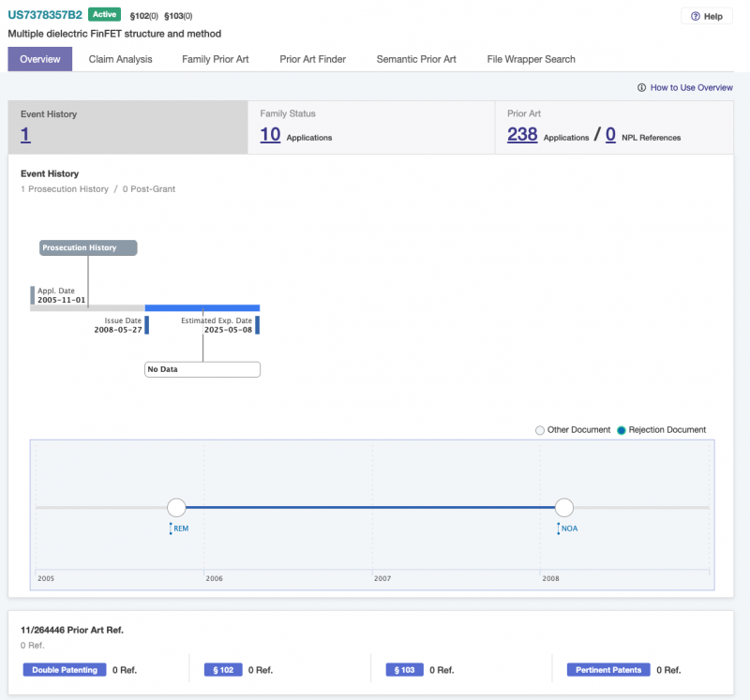
Task: Click the 0 Post-Grant text
Action: (149, 189)
